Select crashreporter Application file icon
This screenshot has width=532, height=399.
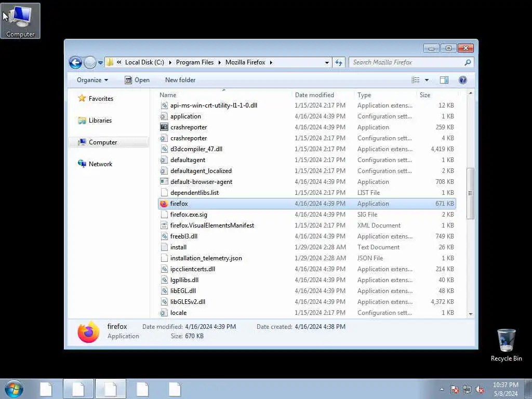click(x=164, y=127)
